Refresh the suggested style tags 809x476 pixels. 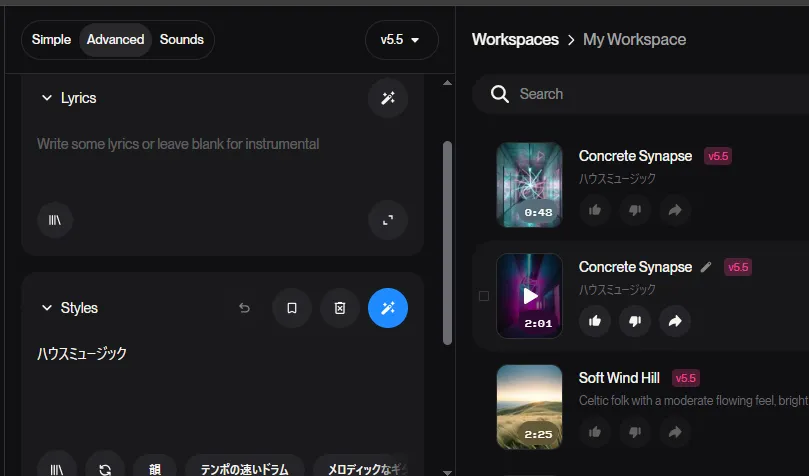click(105, 468)
